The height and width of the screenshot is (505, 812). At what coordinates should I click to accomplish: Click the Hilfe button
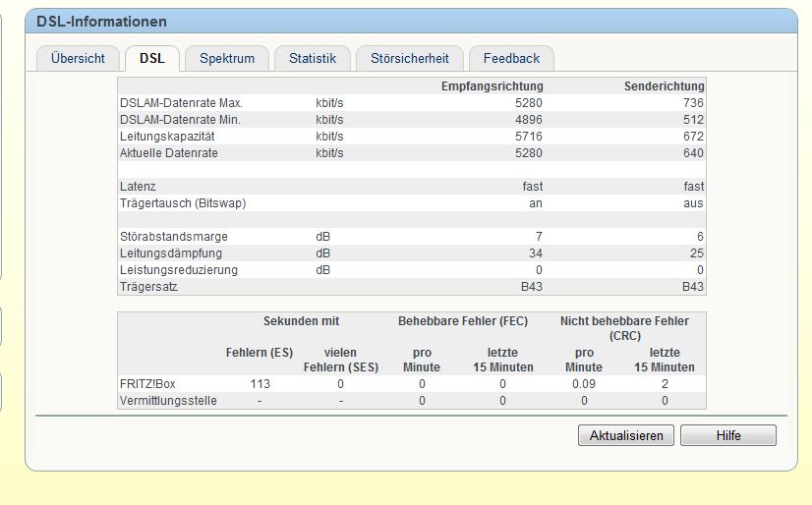(x=728, y=435)
